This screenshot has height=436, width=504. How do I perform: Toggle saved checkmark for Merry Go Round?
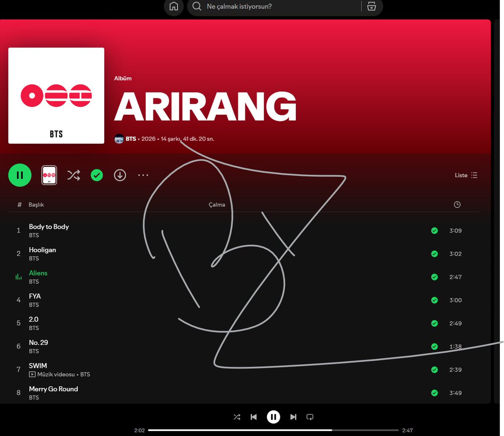coord(434,393)
